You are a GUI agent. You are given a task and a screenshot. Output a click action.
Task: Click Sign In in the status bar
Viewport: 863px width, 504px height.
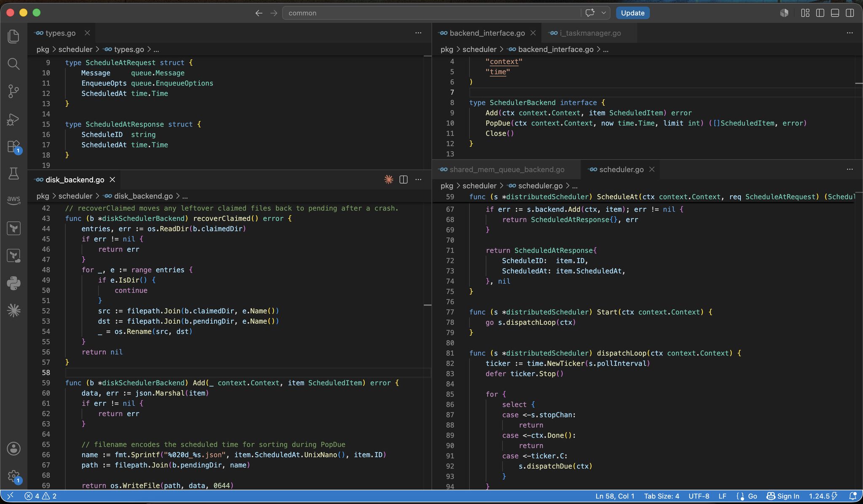click(x=783, y=496)
